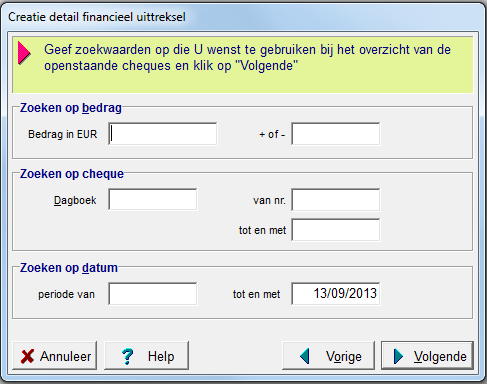The image size is (487, 384).
Task: Go back with the Vorige button
Action: click(328, 356)
